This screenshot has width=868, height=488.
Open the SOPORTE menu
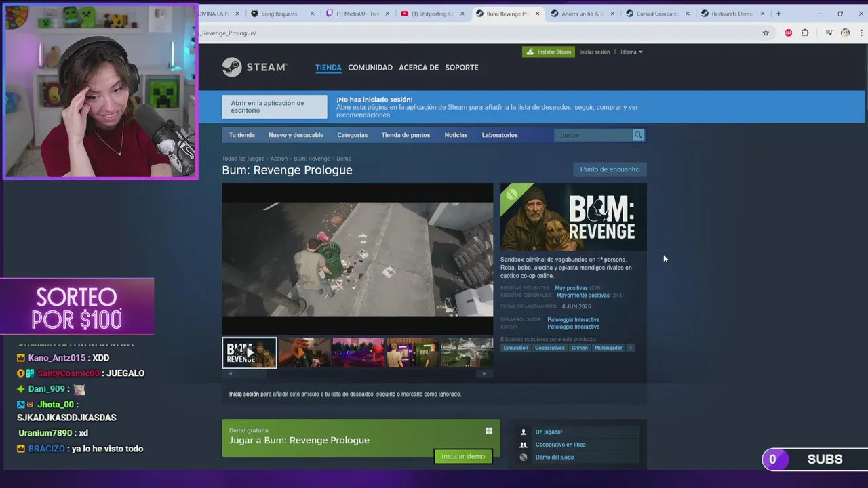click(x=462, y=68)
